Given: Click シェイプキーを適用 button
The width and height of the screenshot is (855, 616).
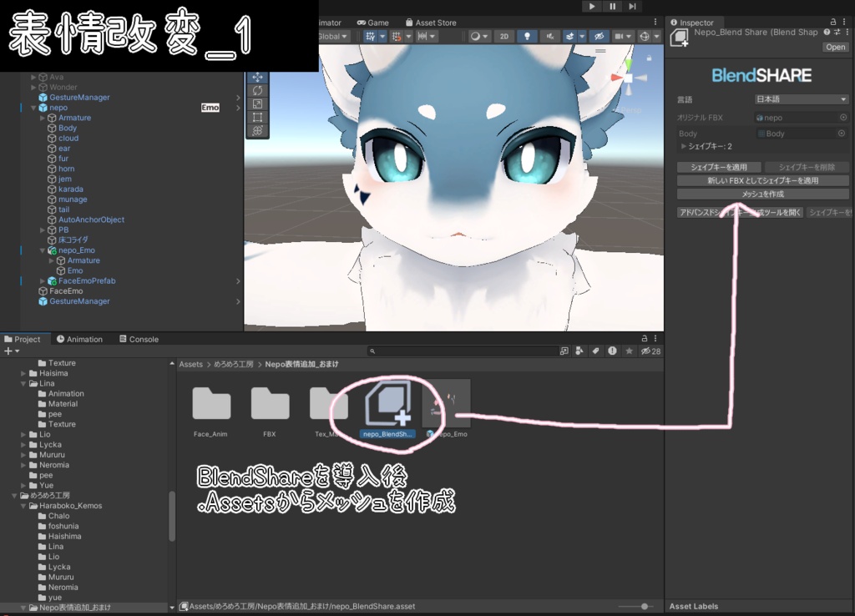Looking at the screenshot, I should (x=719, y=167).
